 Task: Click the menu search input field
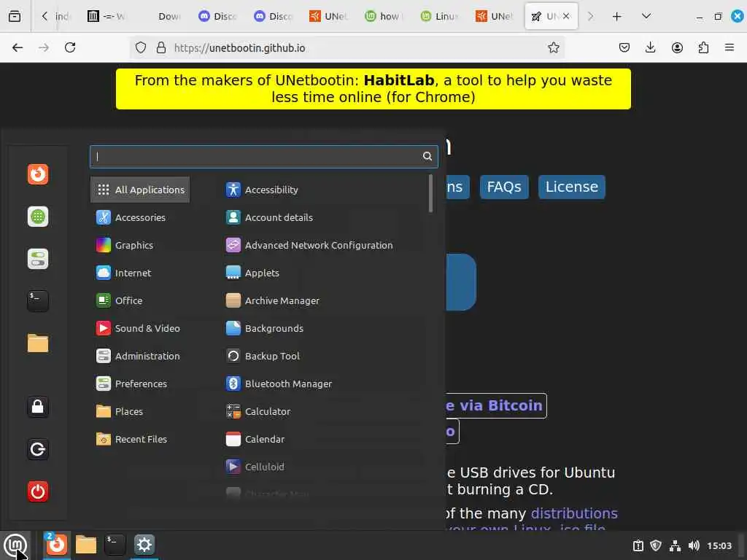(263, 157)
